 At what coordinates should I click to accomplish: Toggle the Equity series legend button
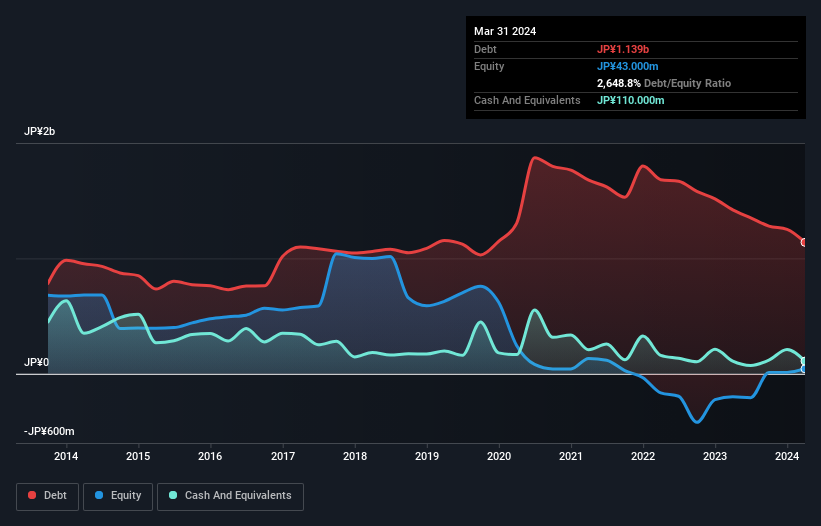118,496
